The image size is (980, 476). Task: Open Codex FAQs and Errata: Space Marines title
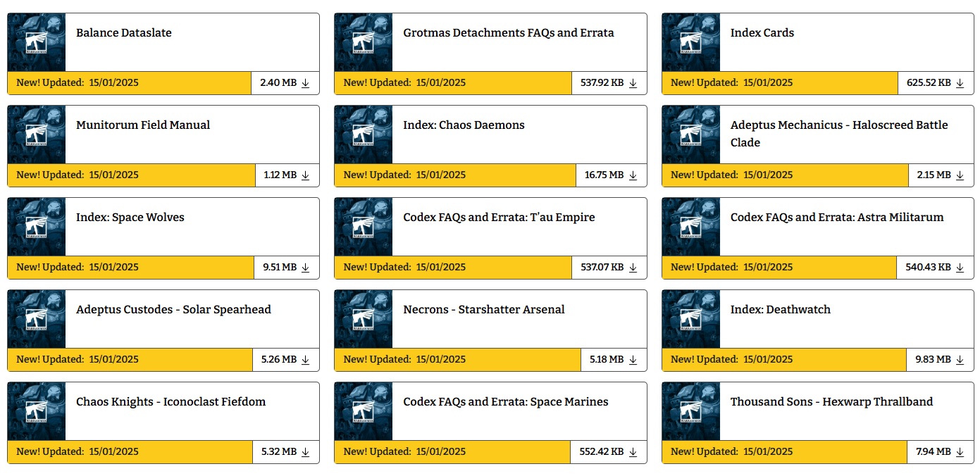click(506, 402)
